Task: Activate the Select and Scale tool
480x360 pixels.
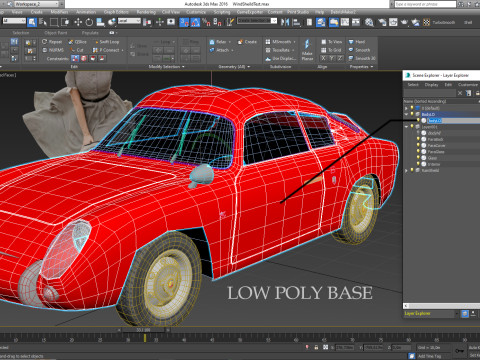Action: pyautogui.click(x=100, y=22)
